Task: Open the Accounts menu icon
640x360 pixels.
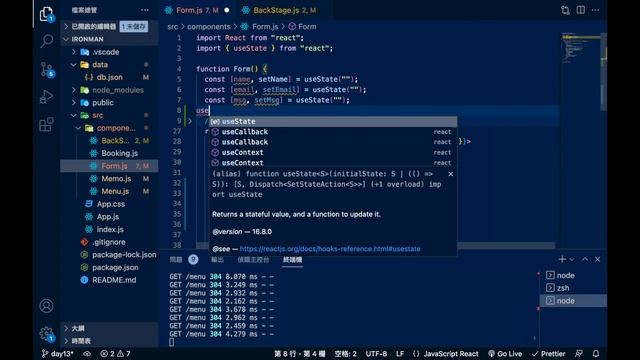Action: [47, 306]
